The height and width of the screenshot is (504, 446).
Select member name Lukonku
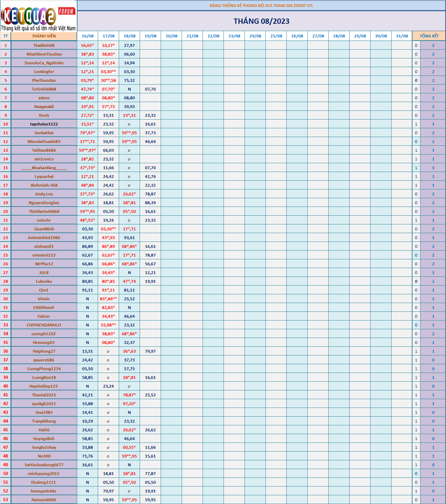coord(44,281)
